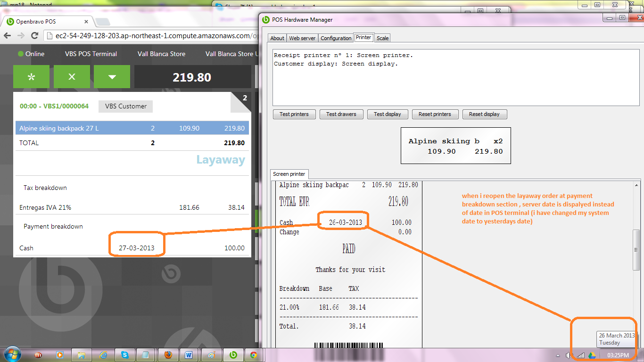644x362 pixels.
Task: Click the POS Hardware Manager title bar icon
Action: click(x=266, y=20)
